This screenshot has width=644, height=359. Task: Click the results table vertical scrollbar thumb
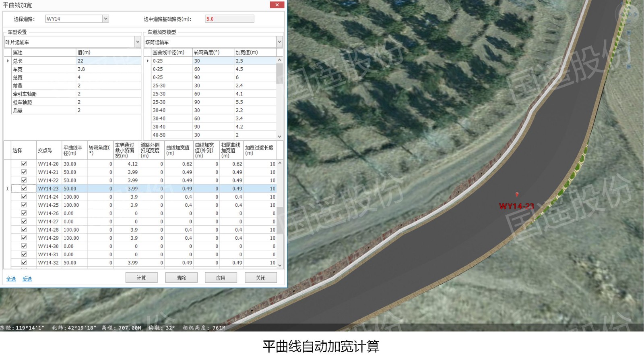coord(280,220)
